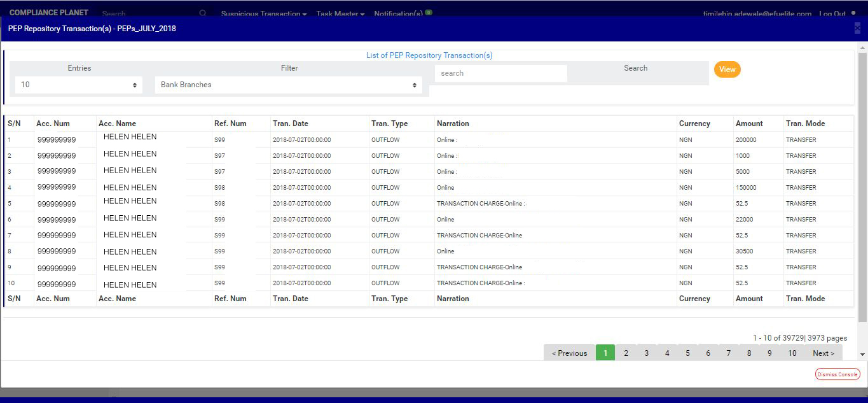Type in the transaction search field
The height and width of the screenshot is (403, 868).
point(500,73)
